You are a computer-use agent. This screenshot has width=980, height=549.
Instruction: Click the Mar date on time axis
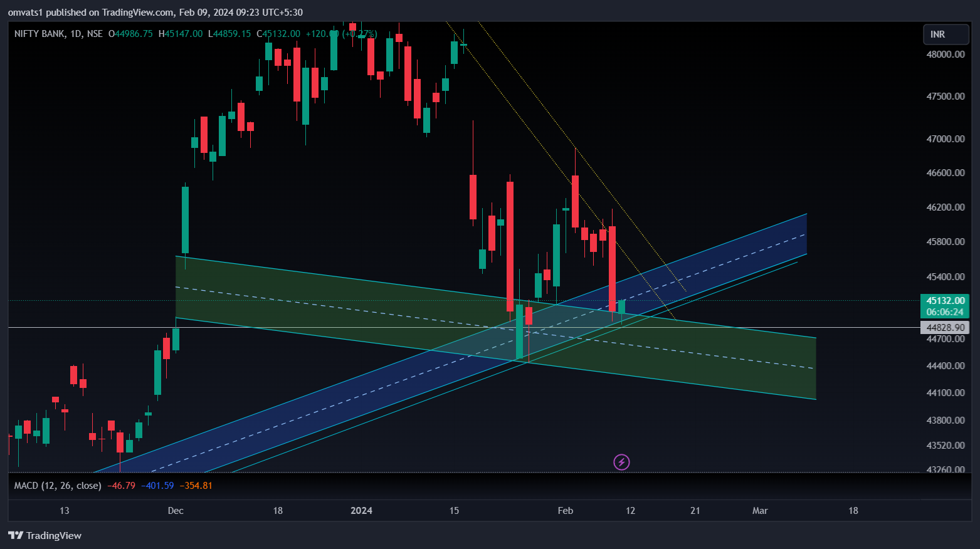click(x=760, y=511)
